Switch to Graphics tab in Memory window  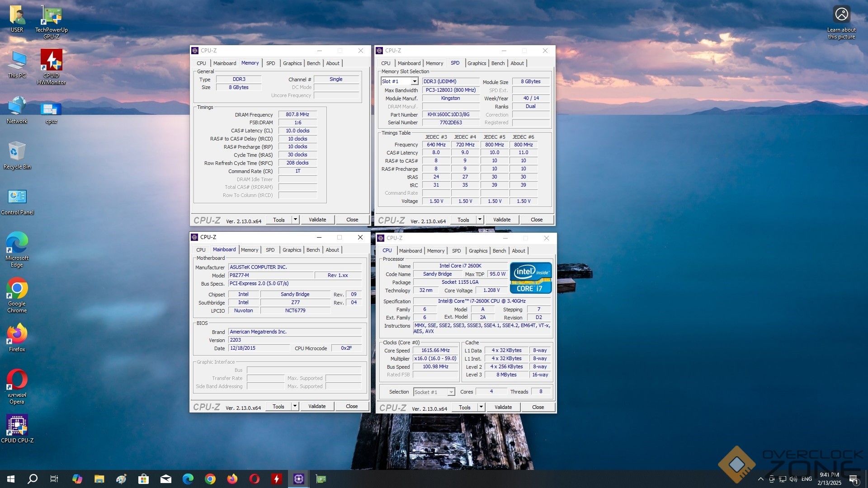point(292,63)
